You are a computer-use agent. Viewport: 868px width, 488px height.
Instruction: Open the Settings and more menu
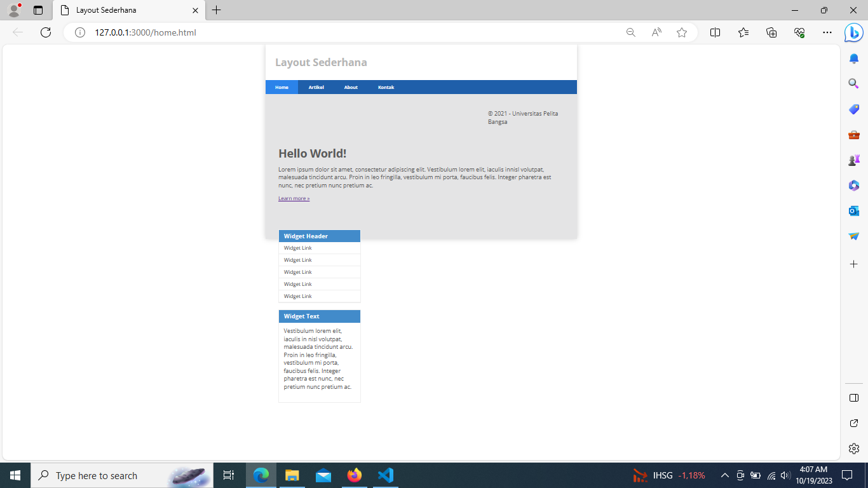coord(827,32)
